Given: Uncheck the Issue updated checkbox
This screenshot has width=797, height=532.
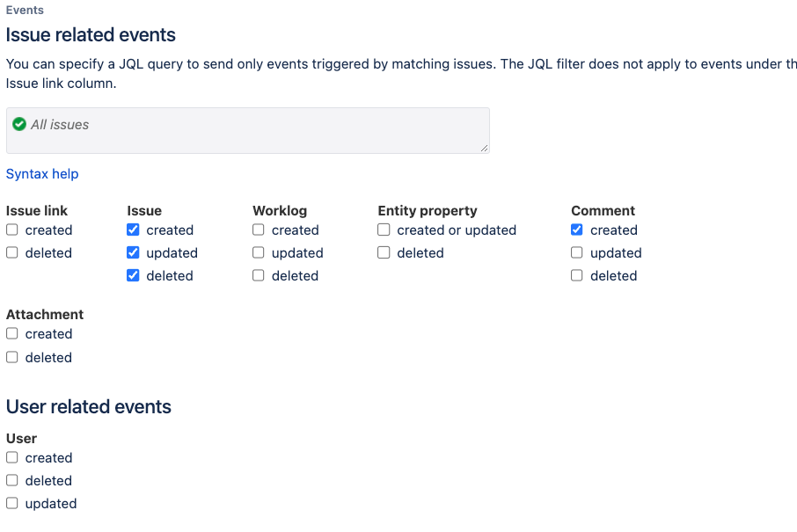Looking at the screenshot, I should click(x=133, y=252).
